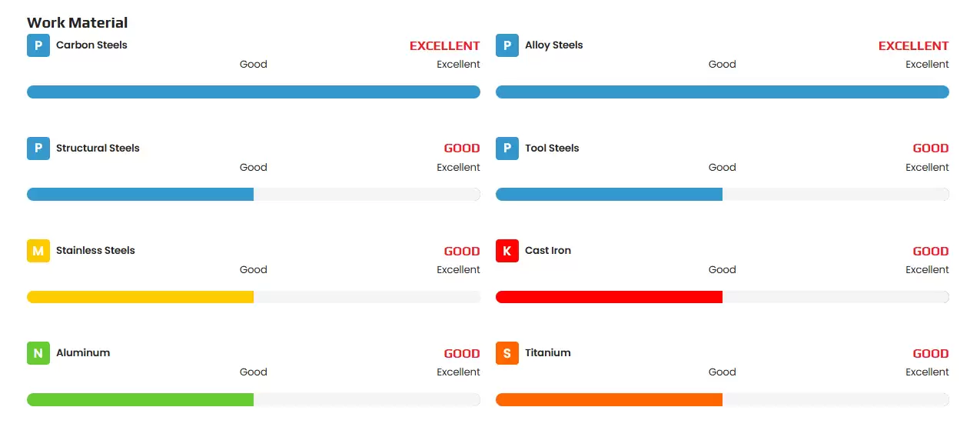980x427 pixels.
Task: Click the Titanium material label
Action: pos(548,352)
